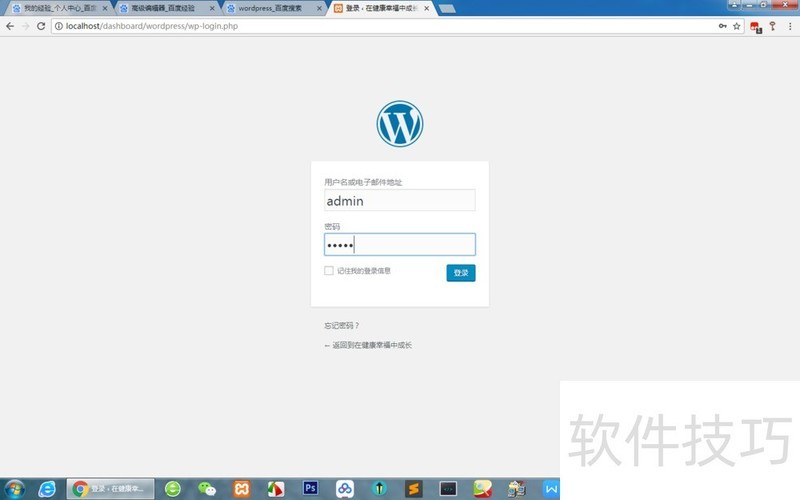Bookmark this page with the star icon
800x500 pixels.
click(737, 26)
